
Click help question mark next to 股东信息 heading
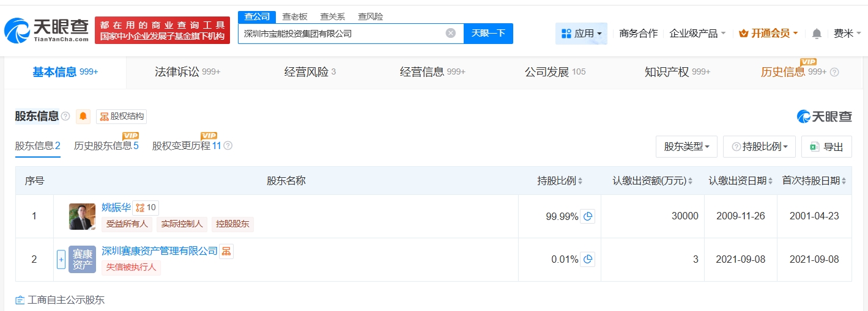pos(65,117)
